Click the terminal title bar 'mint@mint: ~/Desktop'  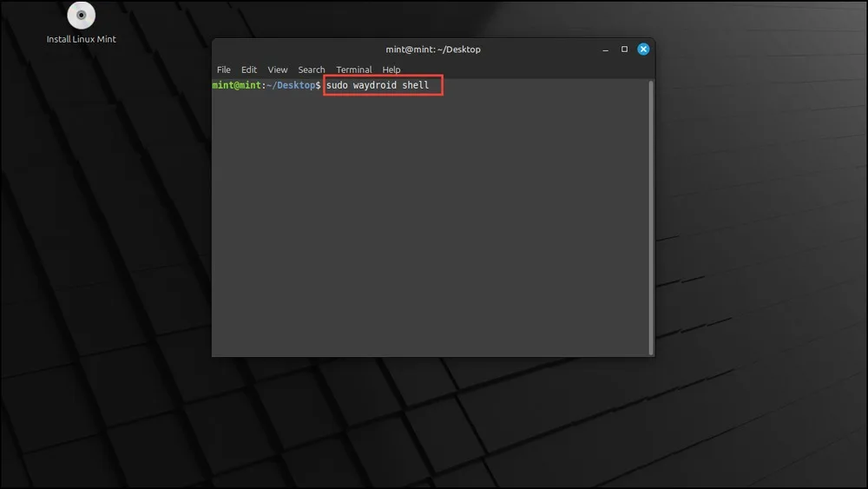(433, 50)
